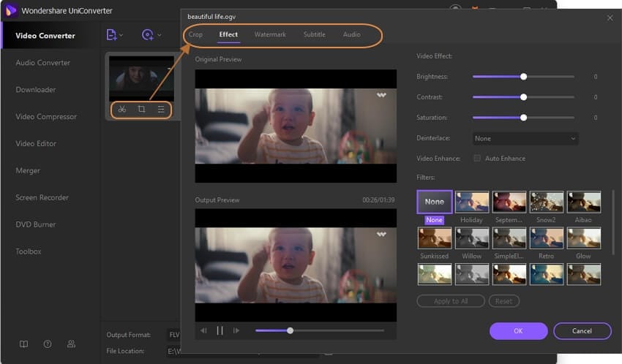
Task: Apply the Holiday filter
Action: coord(472,202)
